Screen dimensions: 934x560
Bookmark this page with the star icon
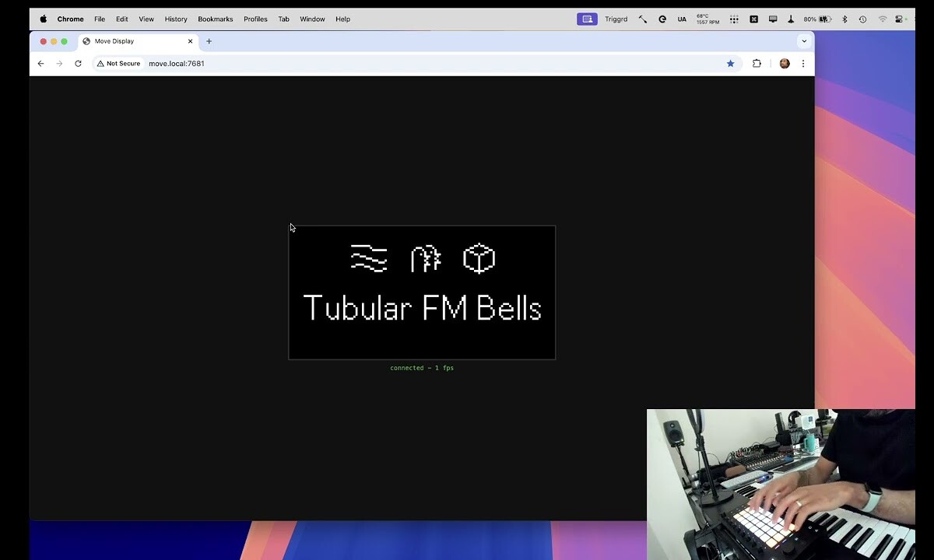tap(730, 64)
